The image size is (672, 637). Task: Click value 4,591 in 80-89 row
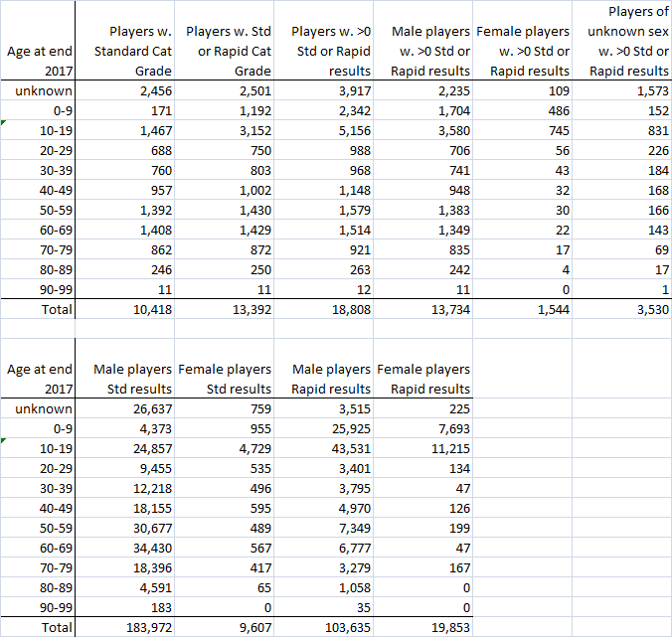(124, 587)
